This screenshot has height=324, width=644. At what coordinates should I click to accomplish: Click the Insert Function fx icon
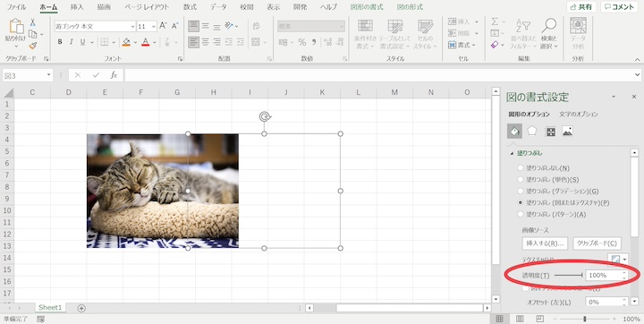coord(114,75)
